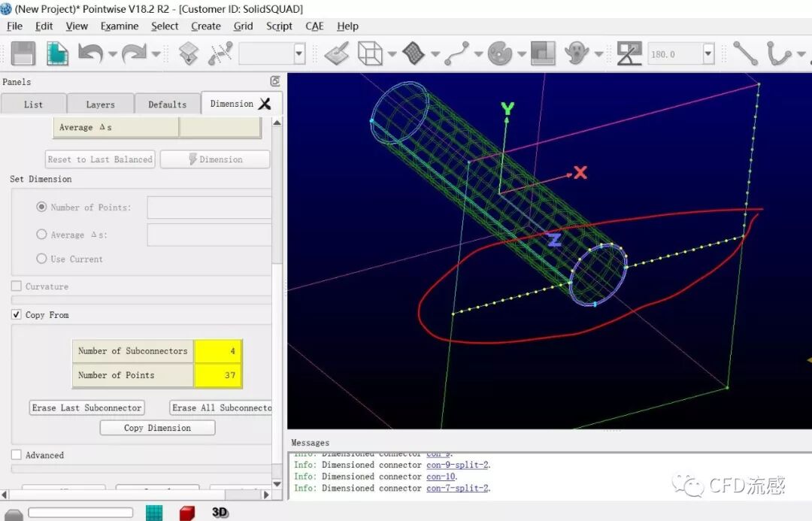Enable the Advanced checkbox
Image resolution: width=812 pixels, height=521 pixels.
click(17, 454)
